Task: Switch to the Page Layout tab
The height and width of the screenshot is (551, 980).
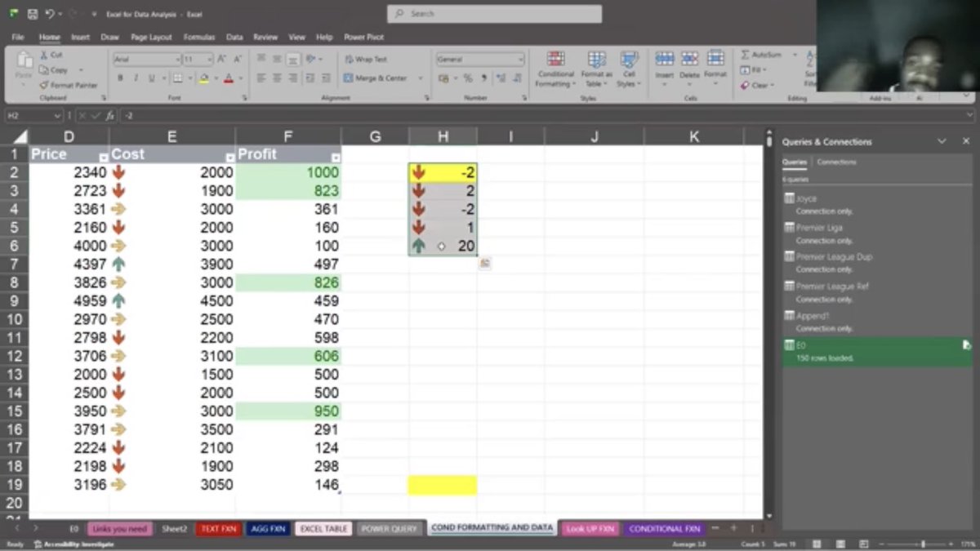Action: pyautogui.click(x=151, y=37)
